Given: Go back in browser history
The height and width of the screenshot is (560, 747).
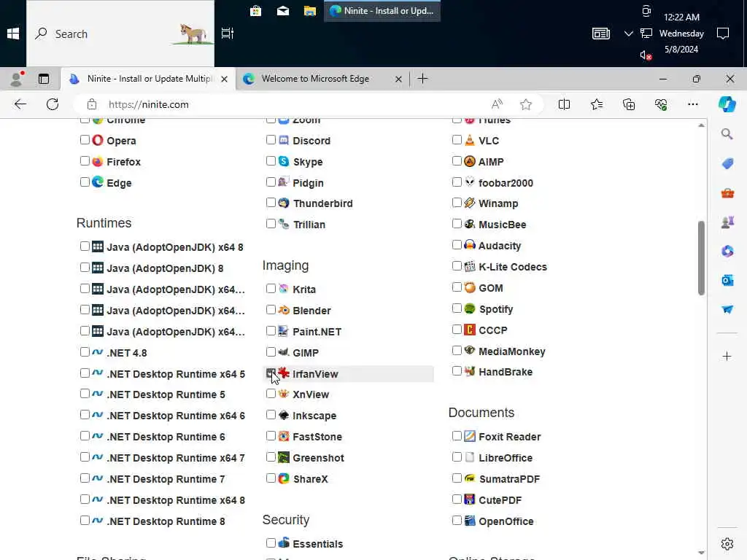Looking at the screenshot, I should pyautogui.click(x=20, y=104).
